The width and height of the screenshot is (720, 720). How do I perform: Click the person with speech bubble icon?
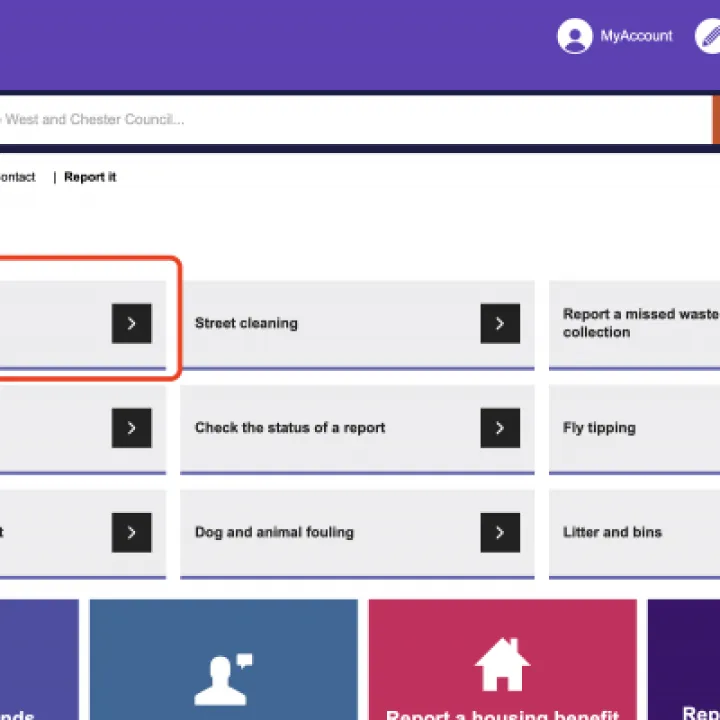223,679
